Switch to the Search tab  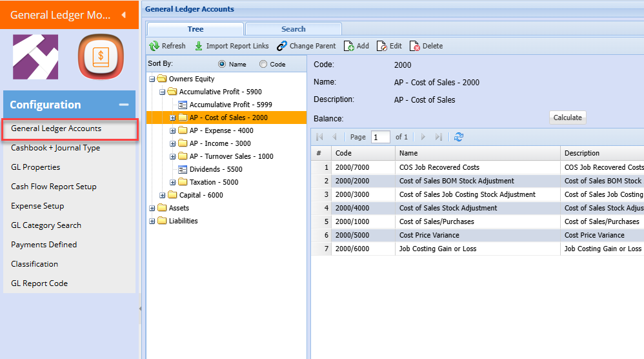click(x=293, y=29)
